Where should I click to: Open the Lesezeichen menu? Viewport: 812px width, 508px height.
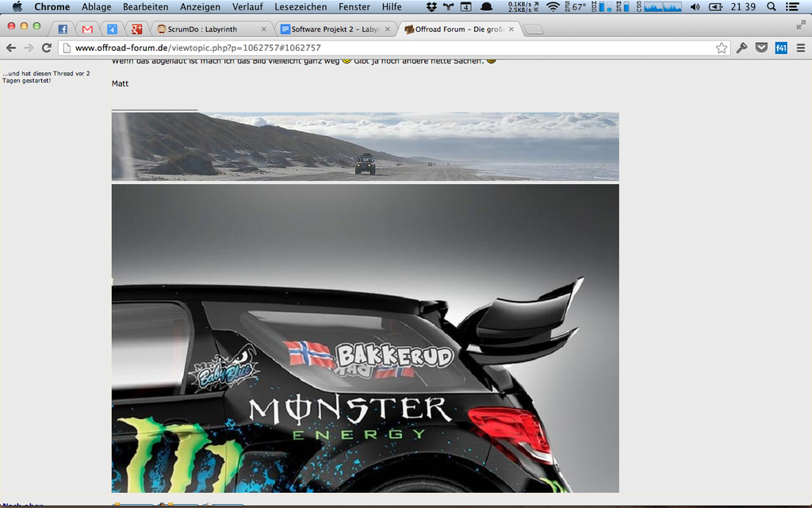coord(301,6)
